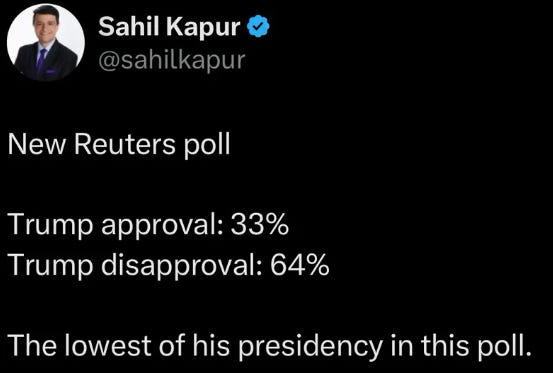Click the word 'presidency' in the last line
This screenshot has width=553, height=373.
pos(310,347)
